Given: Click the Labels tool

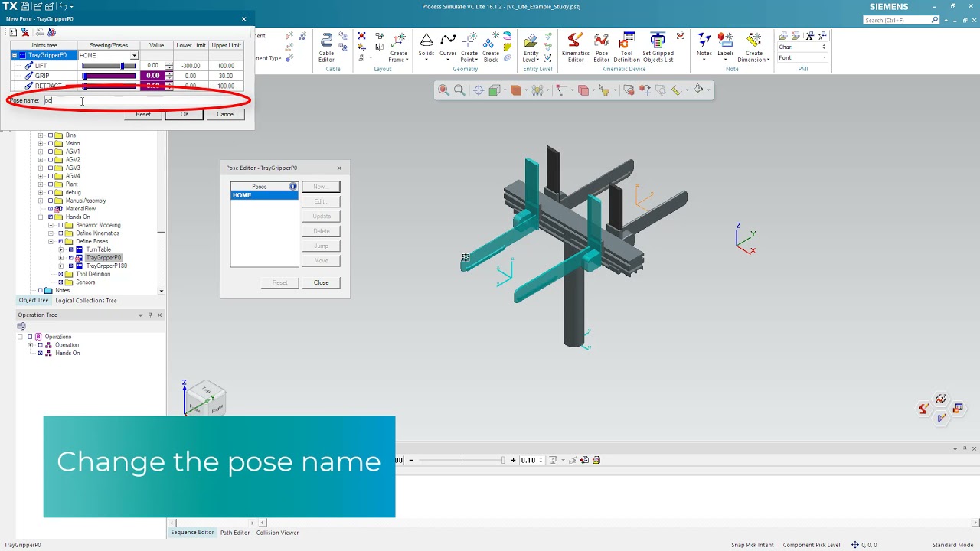Looking at the screenshot, I should (725, 45).
